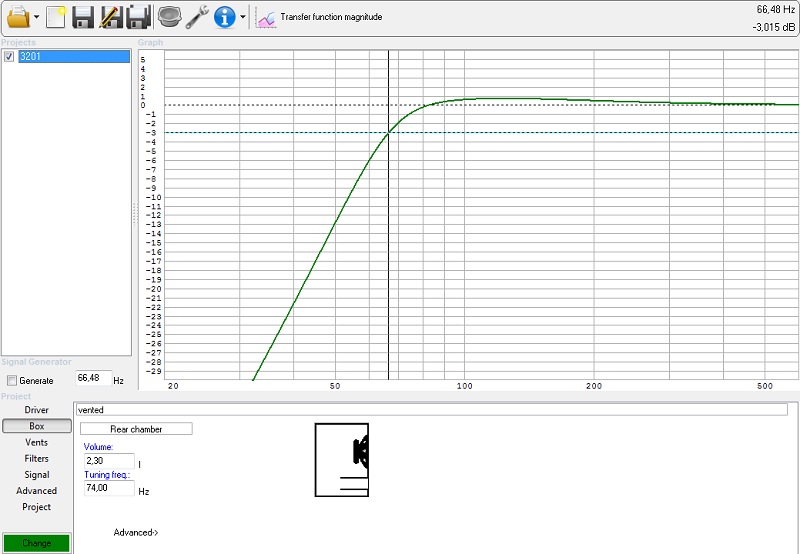Expand the open-folder dropdown arrow

point(37,17)
